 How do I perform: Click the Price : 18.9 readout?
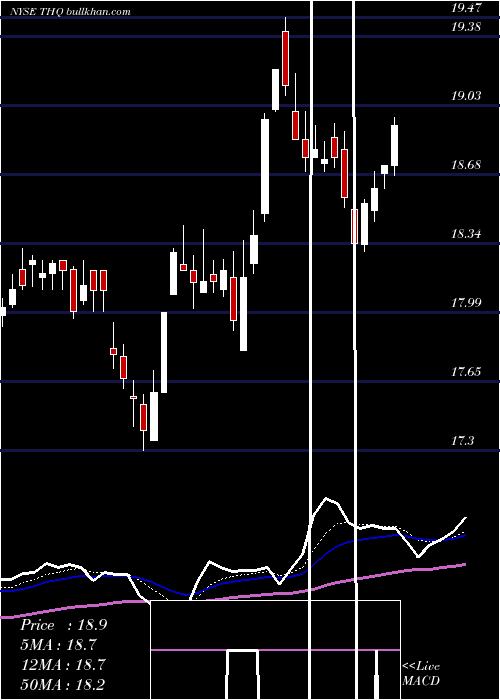click(63, 625)
